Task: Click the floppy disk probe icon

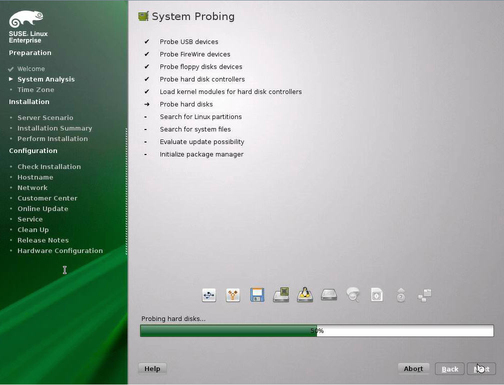Action: click(x=257, y=295)
